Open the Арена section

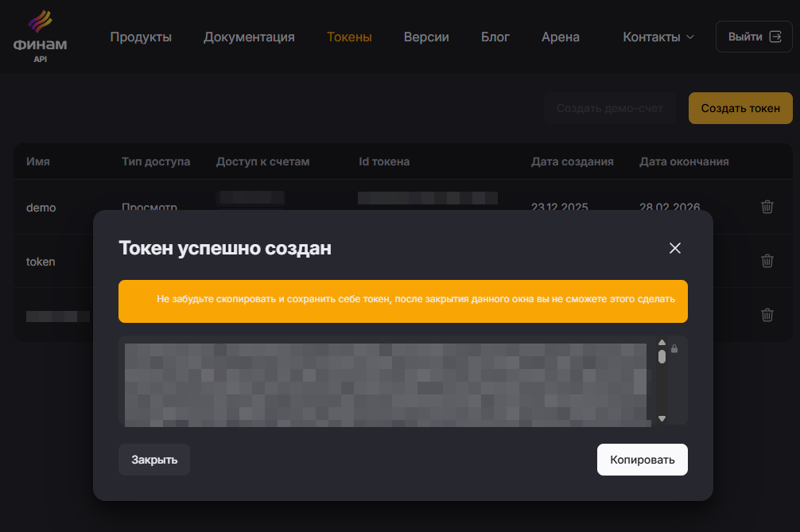pos(560,37)
